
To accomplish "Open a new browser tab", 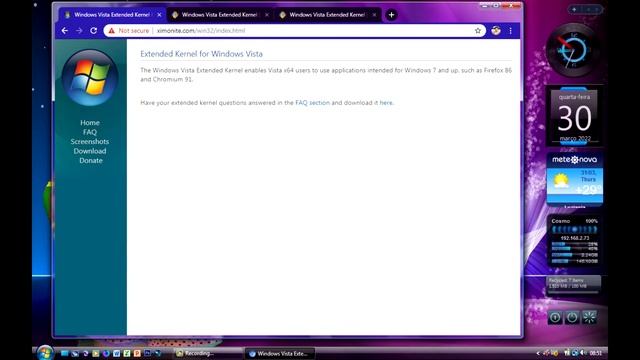I will [x=391, y=15].
